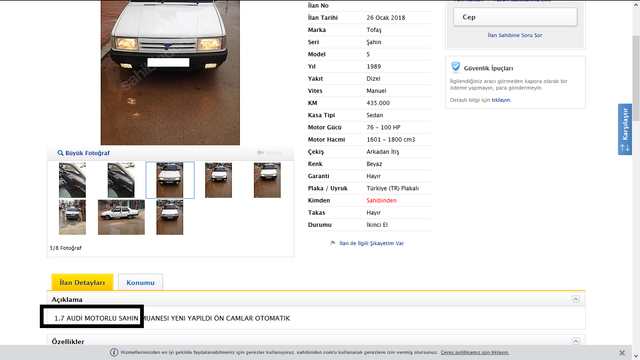This screenshot has width=640, height=360.
Task: Click the Manuel gearbox value
Action: tap(376, 91)
